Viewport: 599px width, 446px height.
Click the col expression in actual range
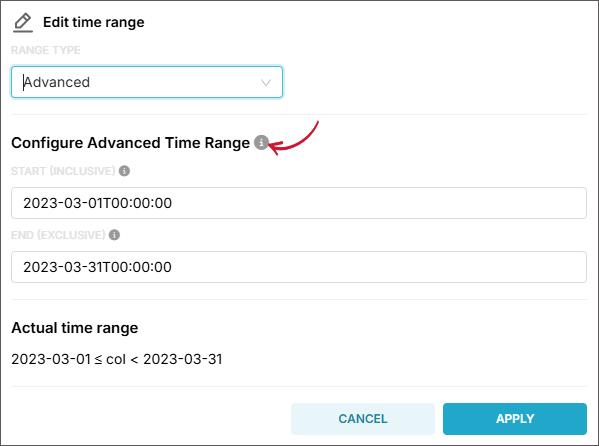(116, 359)
